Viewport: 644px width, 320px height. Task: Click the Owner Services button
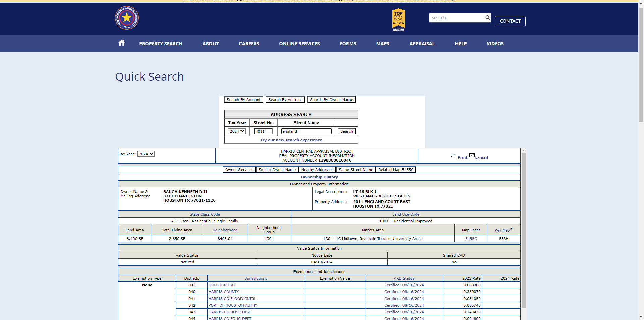(x=239, y=170)
